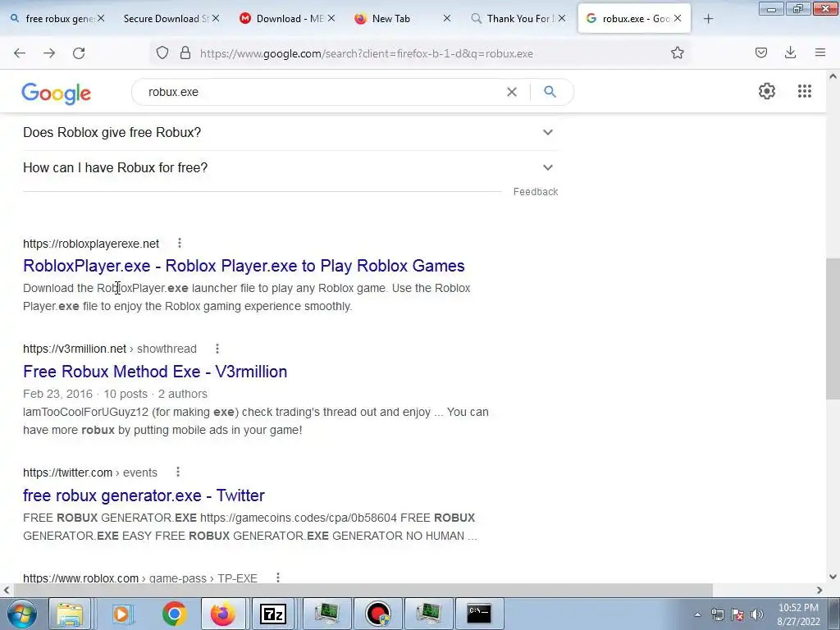Open Windows Explorer from taskbar

tap(70, 614)
